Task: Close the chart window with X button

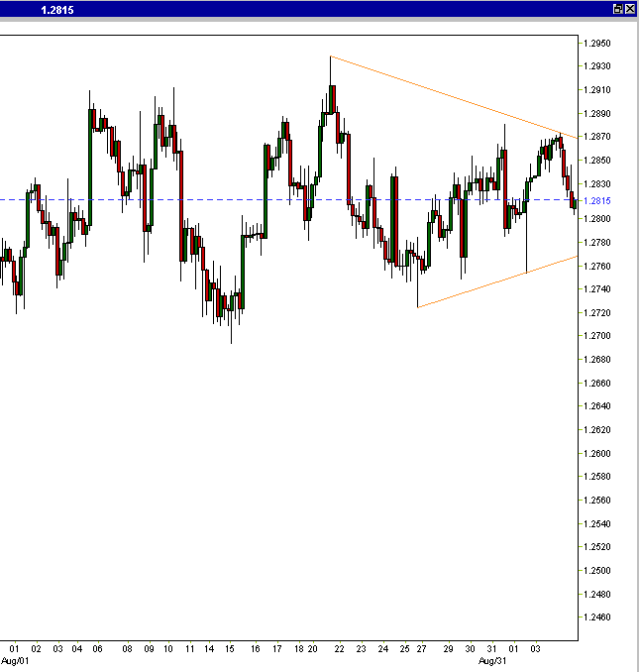Action: click(630, 9)
